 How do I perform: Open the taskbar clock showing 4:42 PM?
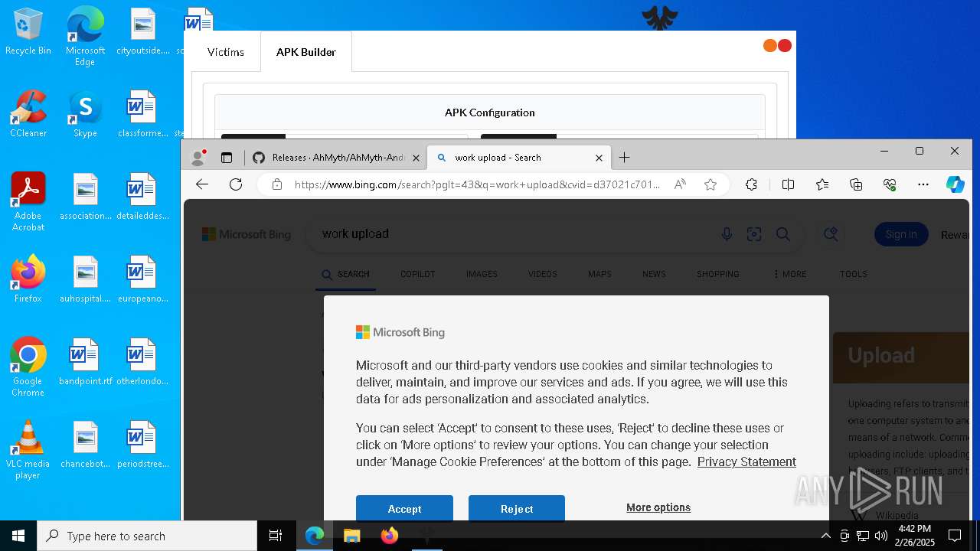(x=915, y=536)
